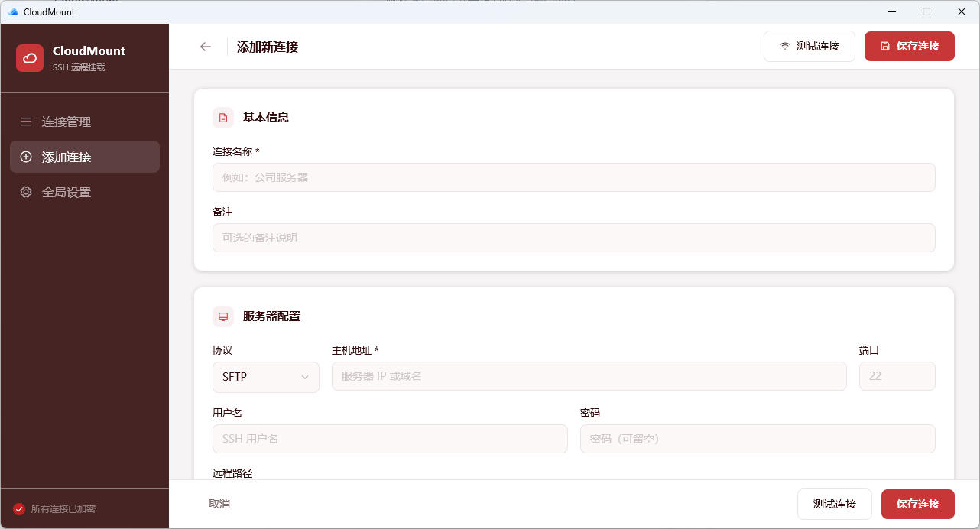
Task: Open 全局设置 in the sidebar
Action: pyautogui.click(x=85, y=192)
